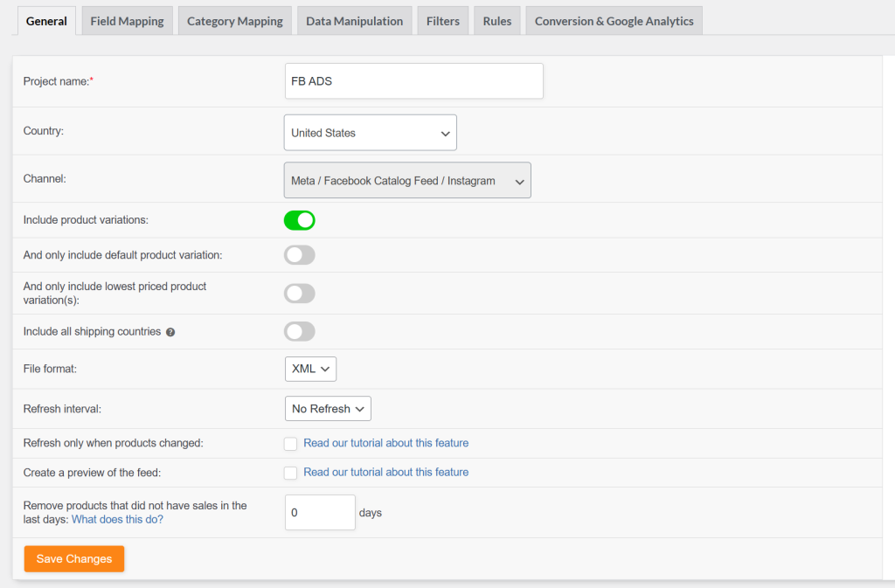Change the File format from XML
The image size is (895, 588).
click(310, 369)
